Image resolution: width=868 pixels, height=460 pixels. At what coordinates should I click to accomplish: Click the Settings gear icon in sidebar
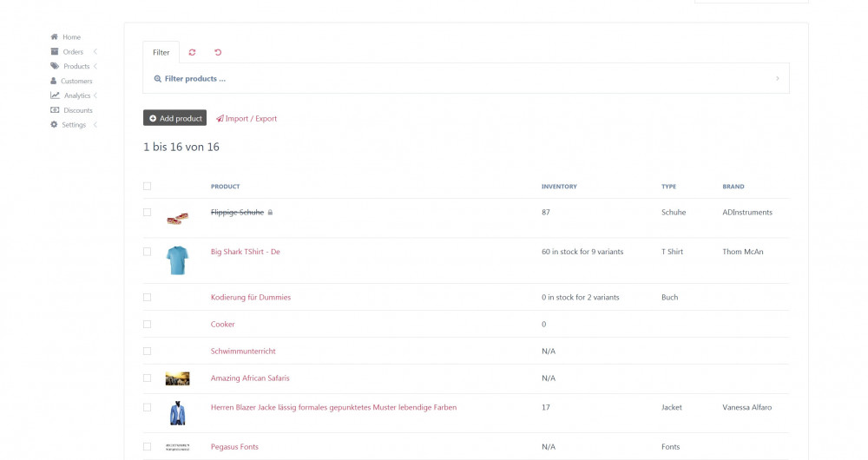point(55,125)
